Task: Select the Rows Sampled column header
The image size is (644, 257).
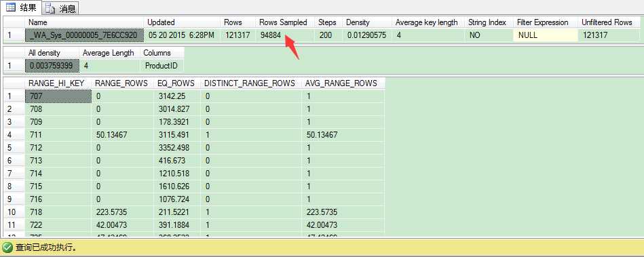Action: (x=286, y=22)
